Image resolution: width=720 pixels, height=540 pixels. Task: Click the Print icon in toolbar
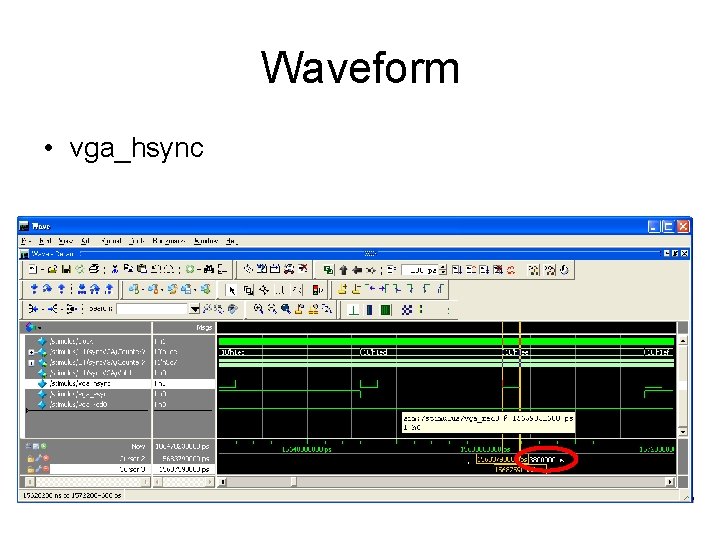click(x=94, y=270)
